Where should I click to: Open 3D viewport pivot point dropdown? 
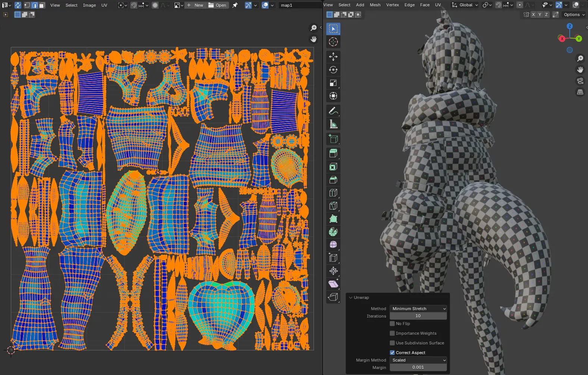pos(487,5)
